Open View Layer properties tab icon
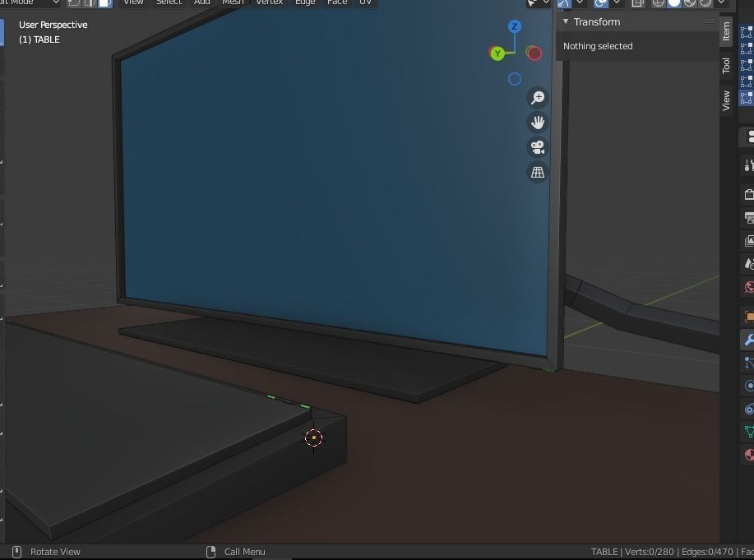 click(x=748, y=241)
